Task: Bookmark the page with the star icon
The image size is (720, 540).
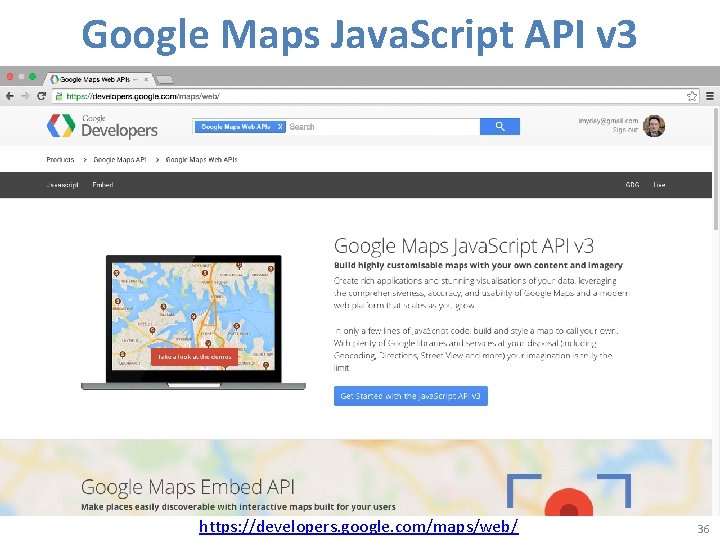Action: click(x=692, y=96)
